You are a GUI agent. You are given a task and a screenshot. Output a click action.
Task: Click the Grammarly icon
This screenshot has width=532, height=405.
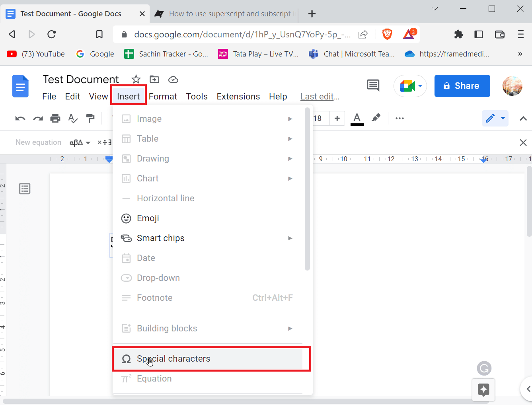click(484, 368)
